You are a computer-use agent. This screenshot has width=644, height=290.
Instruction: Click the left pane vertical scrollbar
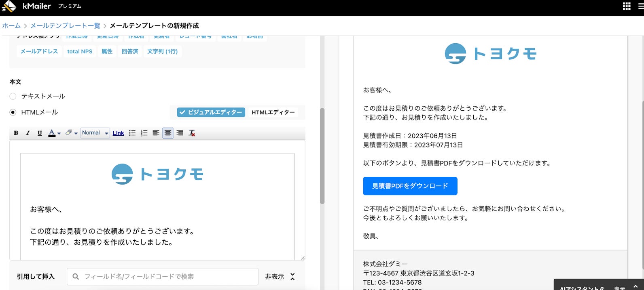(322, 156)
